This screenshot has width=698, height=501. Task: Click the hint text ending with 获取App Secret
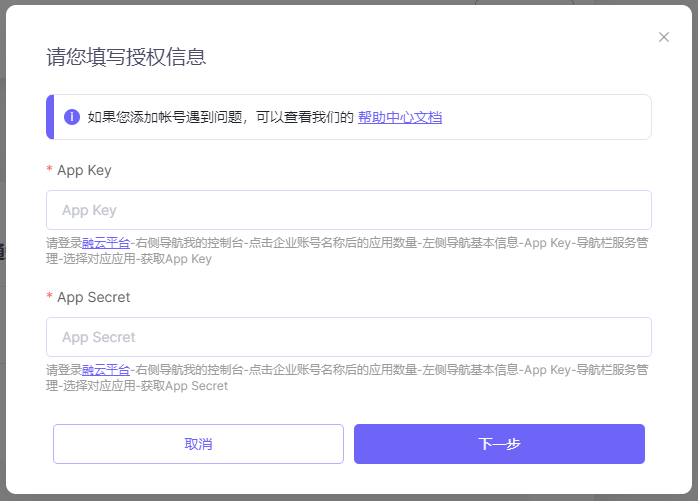[347, 378]
